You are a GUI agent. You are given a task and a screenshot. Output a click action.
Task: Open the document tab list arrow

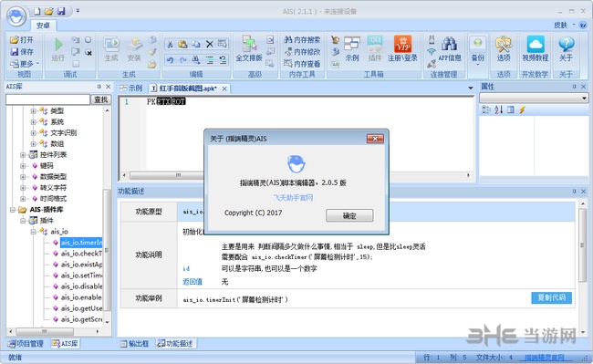(471, 88)
